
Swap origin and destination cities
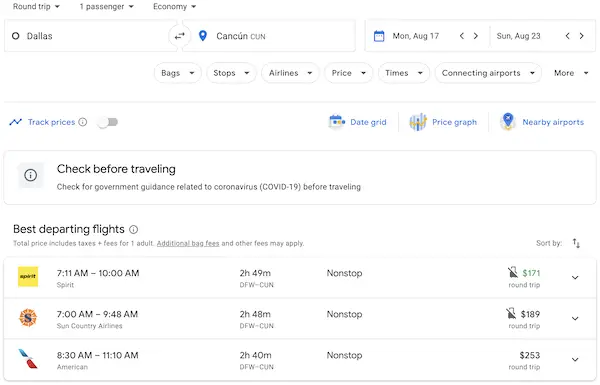(179, 36)
